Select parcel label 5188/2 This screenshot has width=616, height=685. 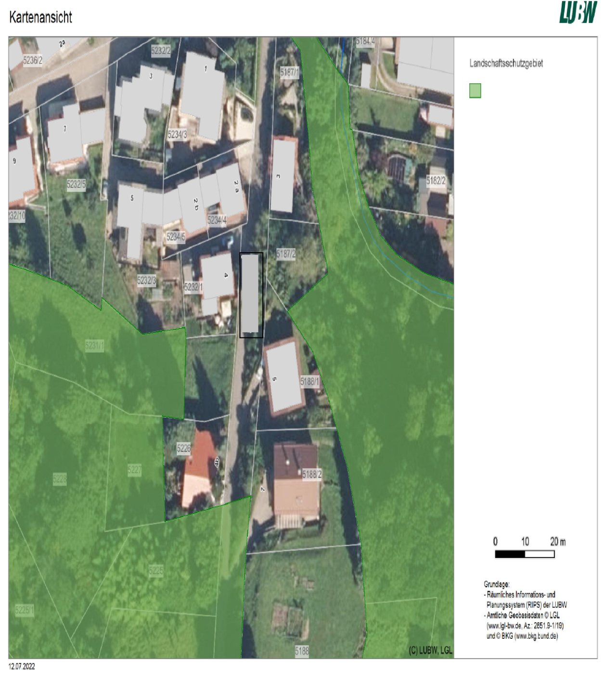coord(312,474)
